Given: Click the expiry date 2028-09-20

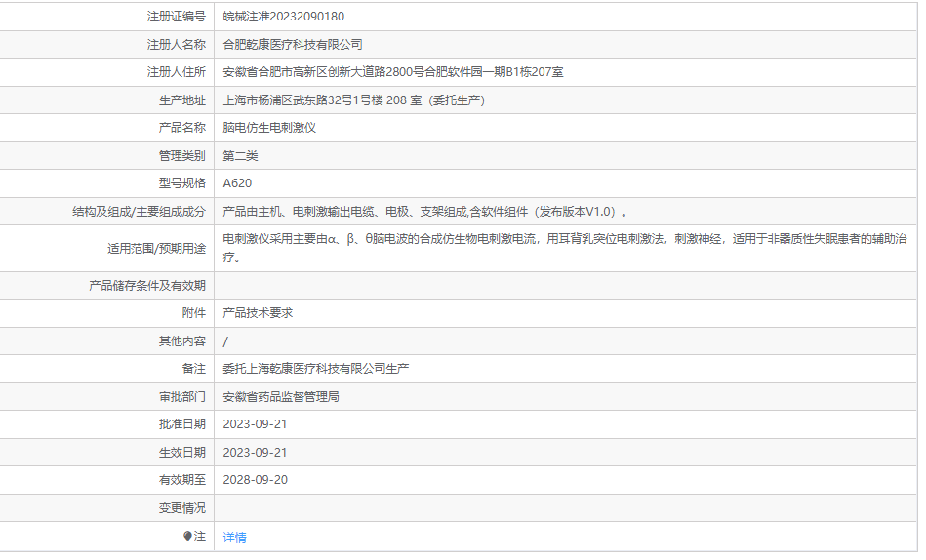Looking at the screenshot, I should point(255,480).
